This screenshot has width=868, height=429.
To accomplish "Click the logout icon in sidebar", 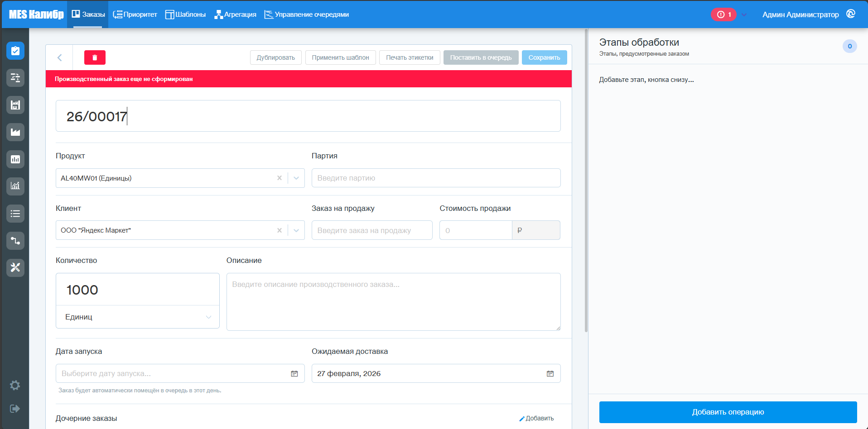I will (15, 409).
